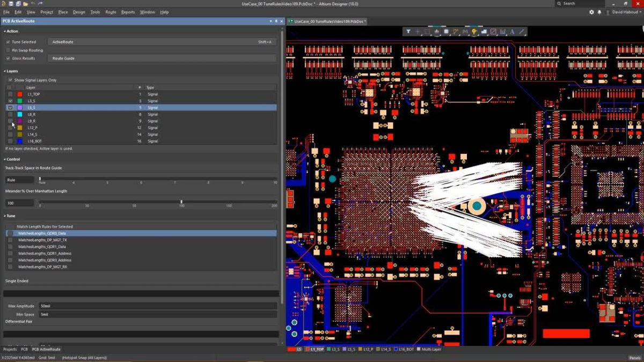Open the Route menu
The image size is (644, 362).
coord(111,12)
